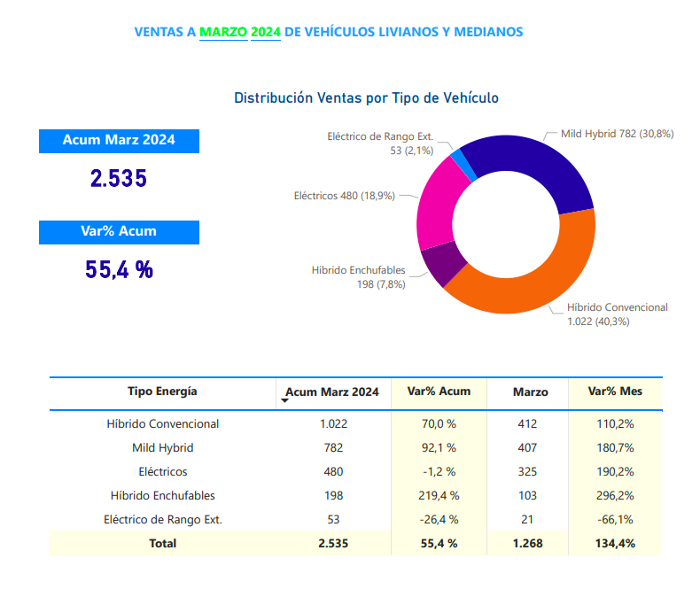Image resolution: width=700 pixels, height=589 pixels.
Task: Click the 480 cell in Eléctricos row
Action: pyautogui.click(x=333, y=472)
